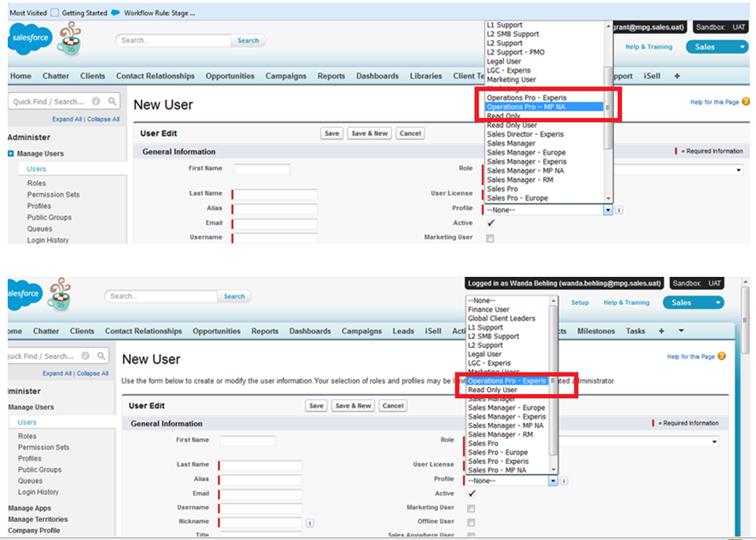Click Expand All link in top screenshot
This screenshot has width=756, height=540.
pos(67,119)
